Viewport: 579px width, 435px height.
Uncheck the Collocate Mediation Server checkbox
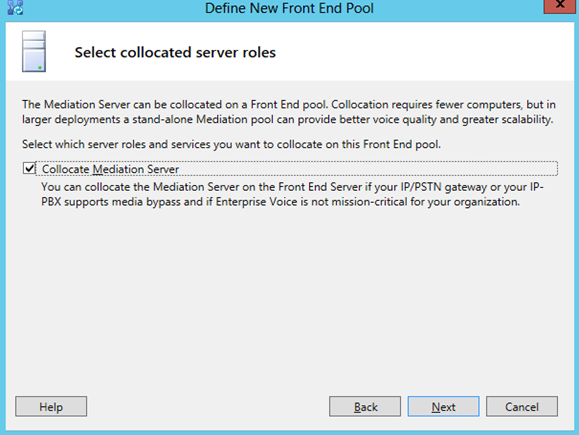click(x=29, y=168)
